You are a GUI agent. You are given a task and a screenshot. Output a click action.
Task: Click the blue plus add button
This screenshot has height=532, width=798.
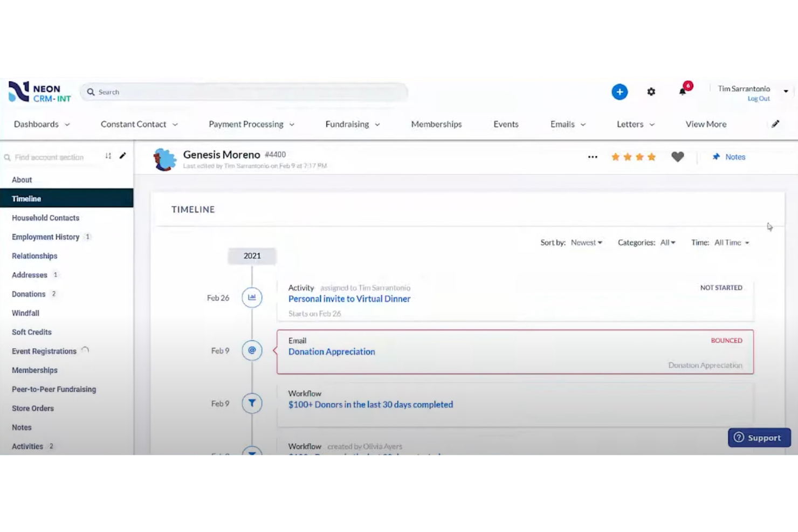tap(620, 92)
